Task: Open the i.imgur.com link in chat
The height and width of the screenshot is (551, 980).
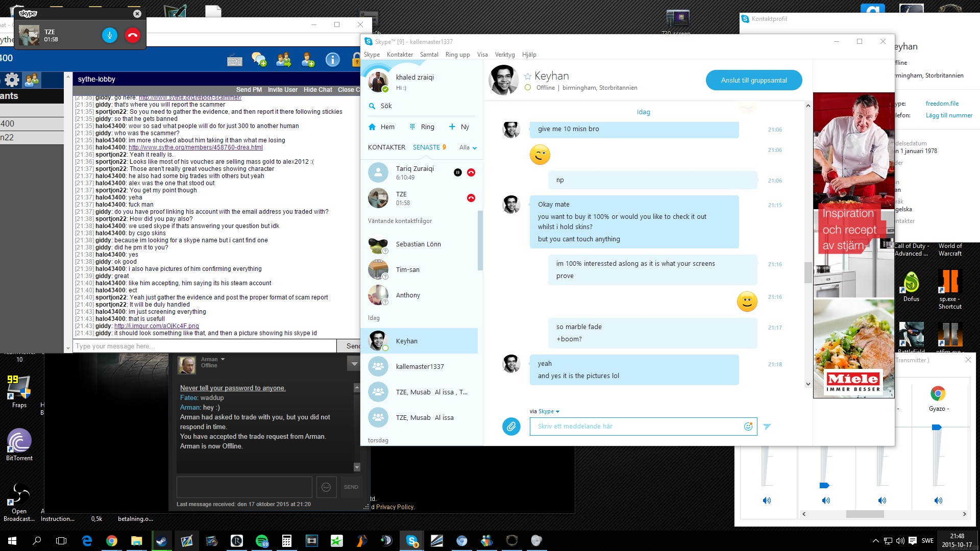Action: pos(156,326)
